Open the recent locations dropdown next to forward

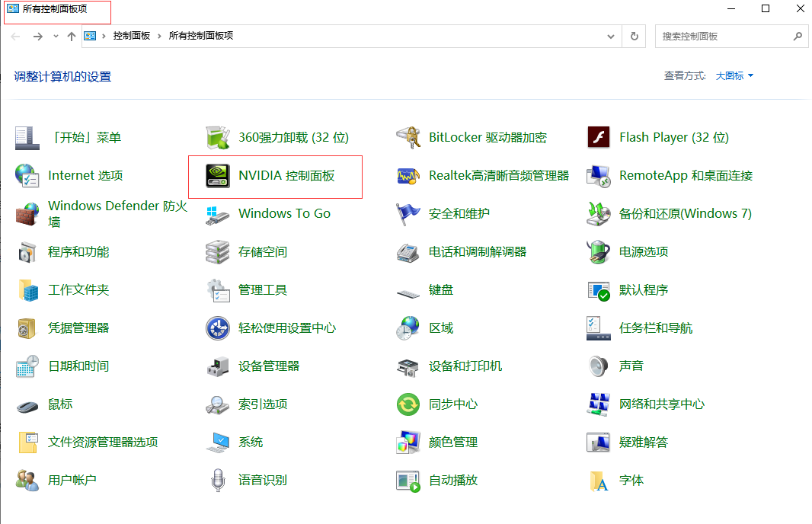[x=56, y=36]
